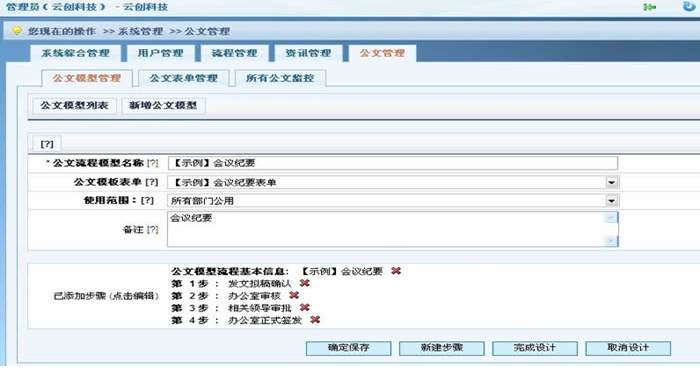This screenshot has width=700, height=368.
Task: Remove step 3 相关领导审批 using red X
Action: point(304,308)
